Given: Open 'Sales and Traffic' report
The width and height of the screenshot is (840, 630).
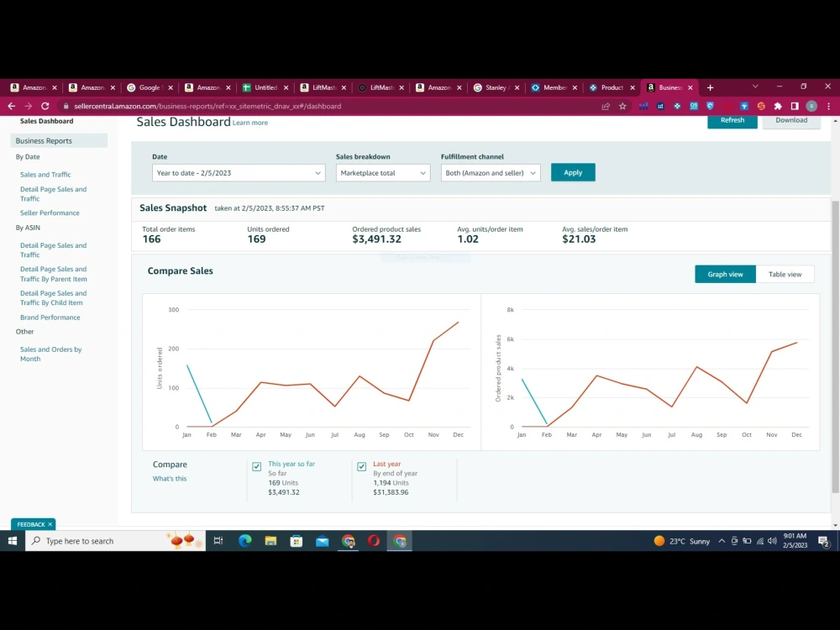Looking at the screenshot, I should (45, 175).
